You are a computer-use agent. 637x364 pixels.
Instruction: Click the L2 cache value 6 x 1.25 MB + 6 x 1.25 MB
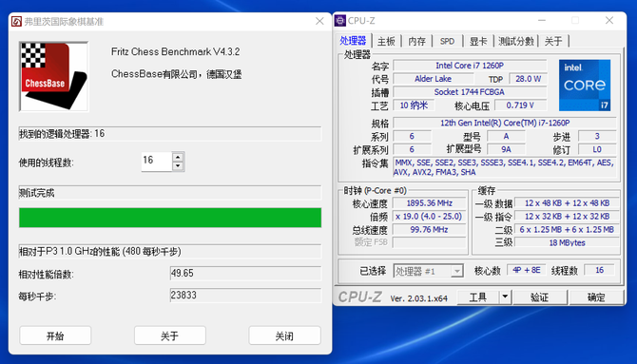point(567,230)
